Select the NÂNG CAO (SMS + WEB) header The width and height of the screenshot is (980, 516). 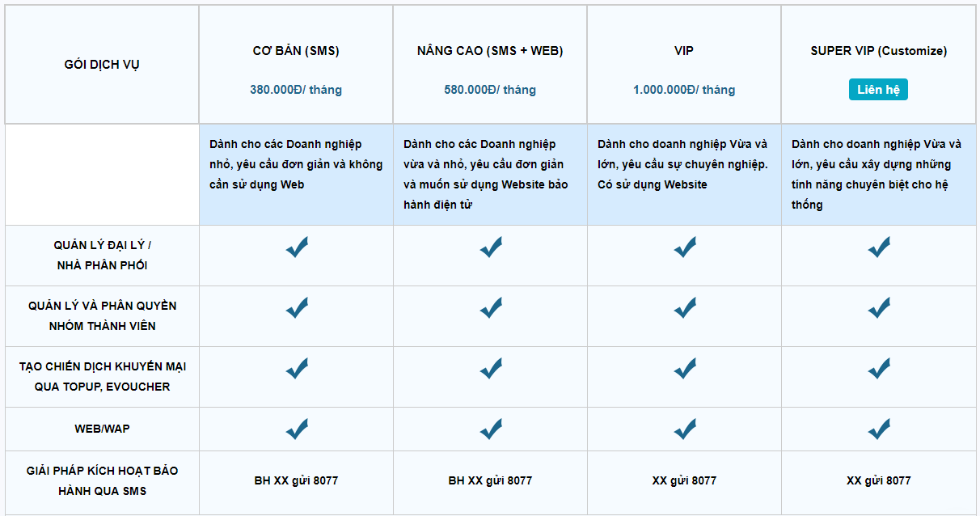pos(490,51)
